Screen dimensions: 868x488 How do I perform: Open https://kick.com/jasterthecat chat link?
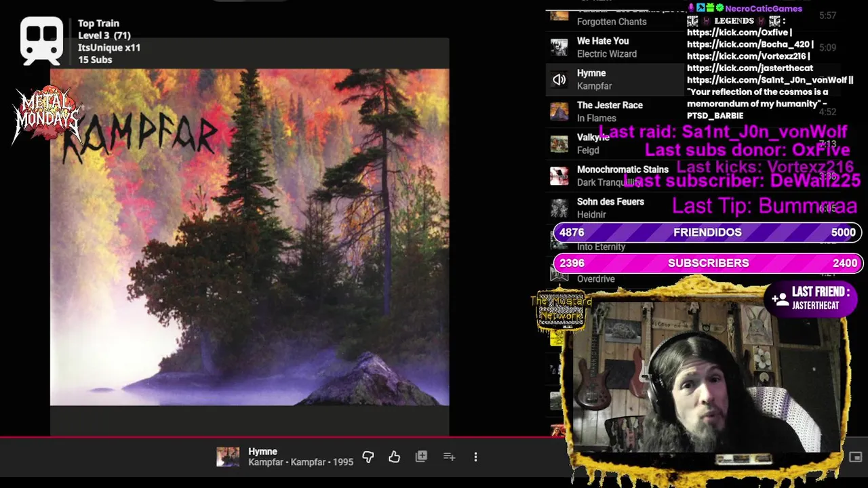[x=750, y=68]
